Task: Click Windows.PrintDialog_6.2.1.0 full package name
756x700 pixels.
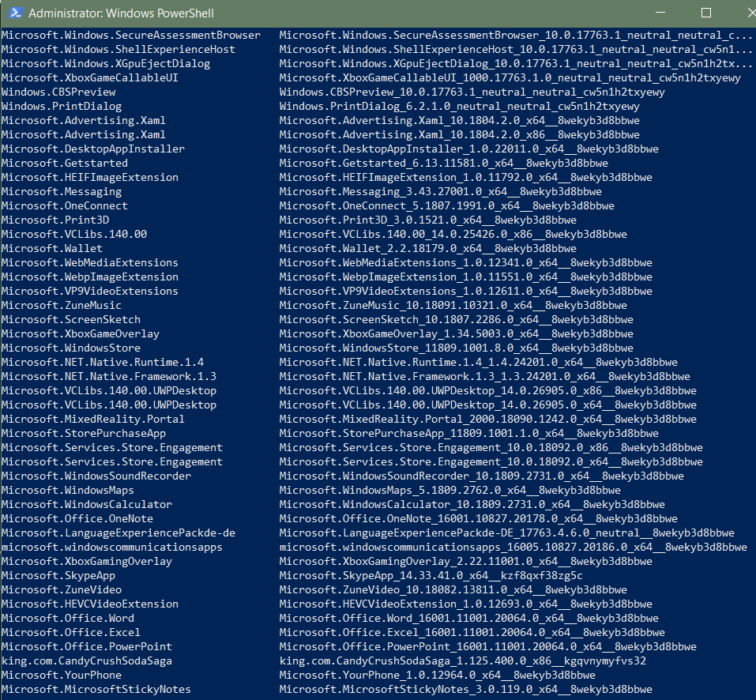Action: [460, 107]
